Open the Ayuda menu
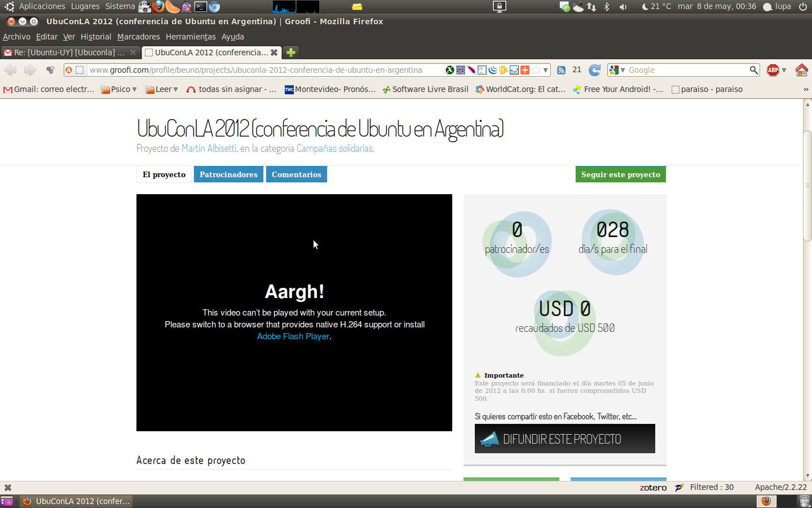This screenshot has width=812, height=508. tap(233, 37)
